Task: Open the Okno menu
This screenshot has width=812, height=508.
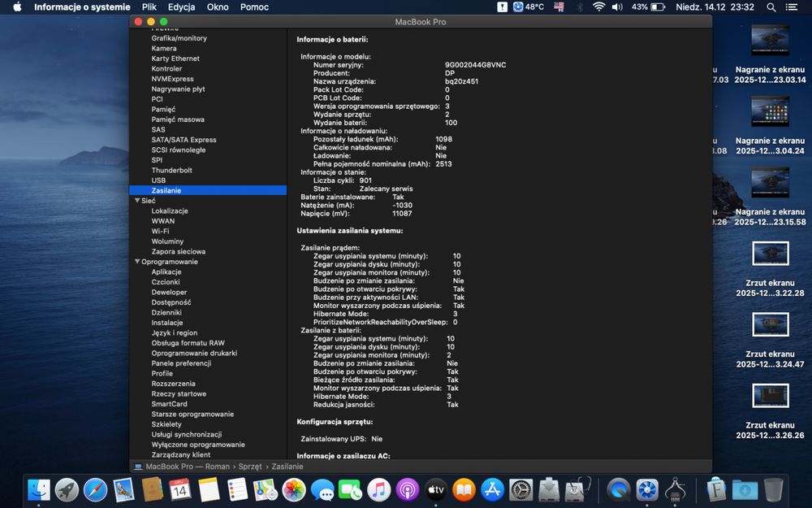Action: coord(218,7)
